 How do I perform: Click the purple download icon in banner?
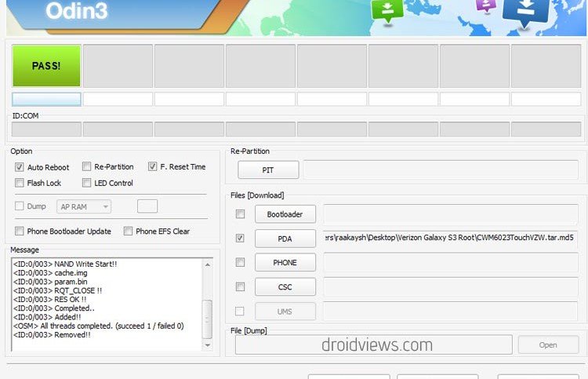[x=486, y=5]
